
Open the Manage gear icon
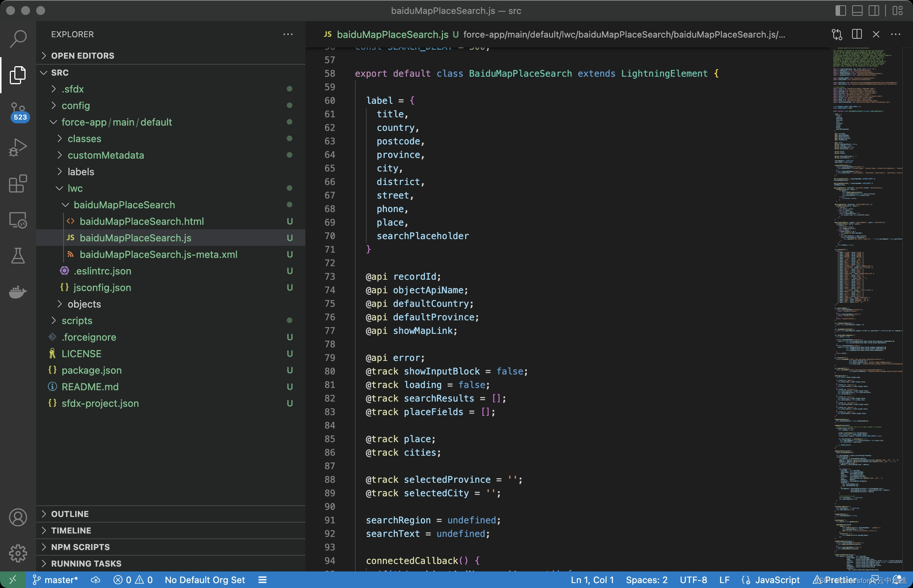click(x=18, y=553)
